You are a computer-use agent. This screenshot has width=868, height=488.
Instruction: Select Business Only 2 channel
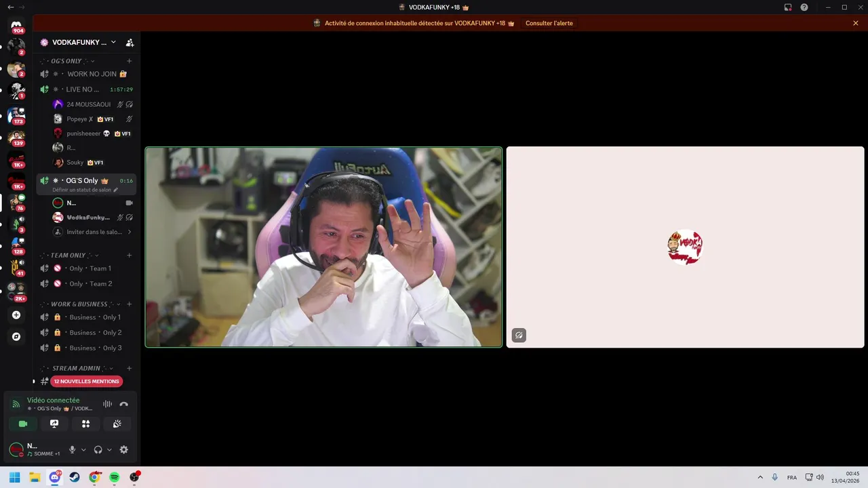coord(87,333)
